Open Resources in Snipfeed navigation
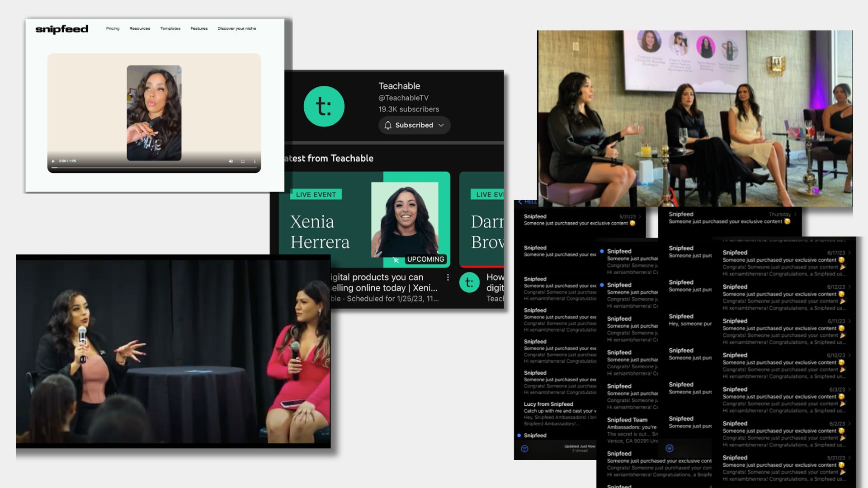This screenshot has height=488, width=868. tap(140, 28)
